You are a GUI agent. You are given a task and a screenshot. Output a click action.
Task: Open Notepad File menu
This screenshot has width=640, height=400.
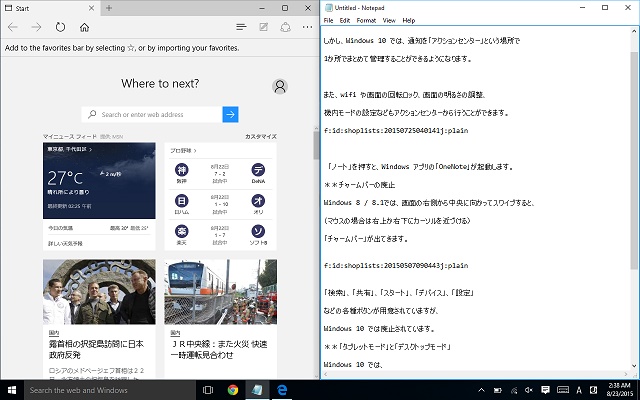click(328, 20)
